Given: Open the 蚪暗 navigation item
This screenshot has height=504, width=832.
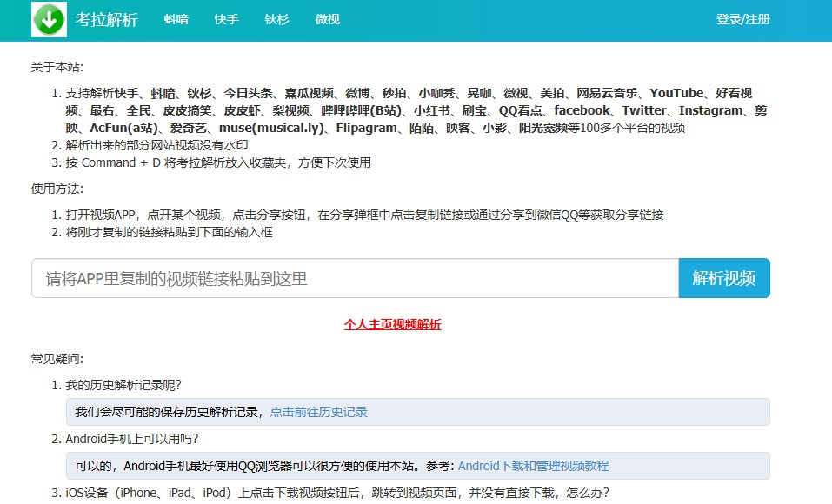Looking at the screenshot, I should (x=176, y=20).
